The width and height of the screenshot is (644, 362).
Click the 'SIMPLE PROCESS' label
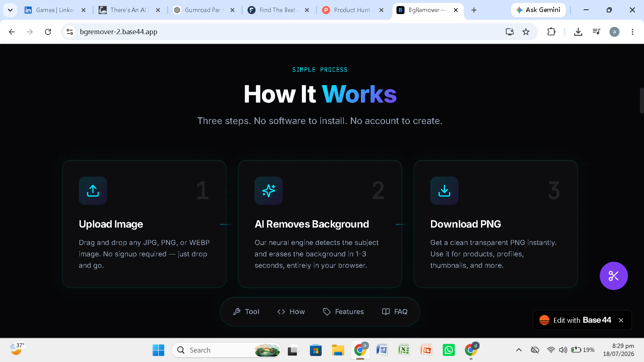[320, 70]
